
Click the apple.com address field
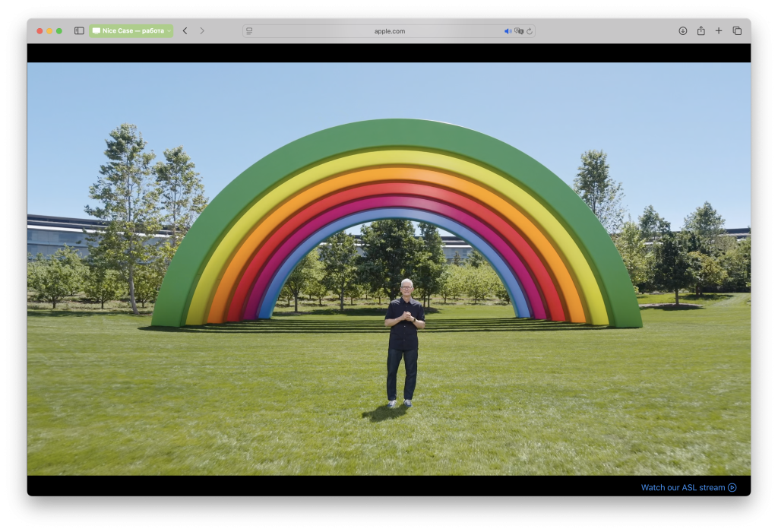coord(389,30)
